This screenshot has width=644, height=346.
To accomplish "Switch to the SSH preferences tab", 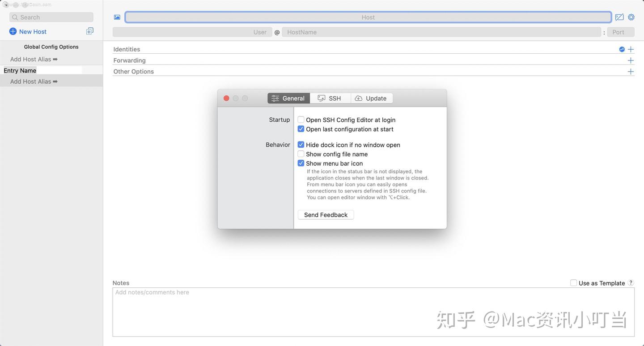I will [330, 98].
